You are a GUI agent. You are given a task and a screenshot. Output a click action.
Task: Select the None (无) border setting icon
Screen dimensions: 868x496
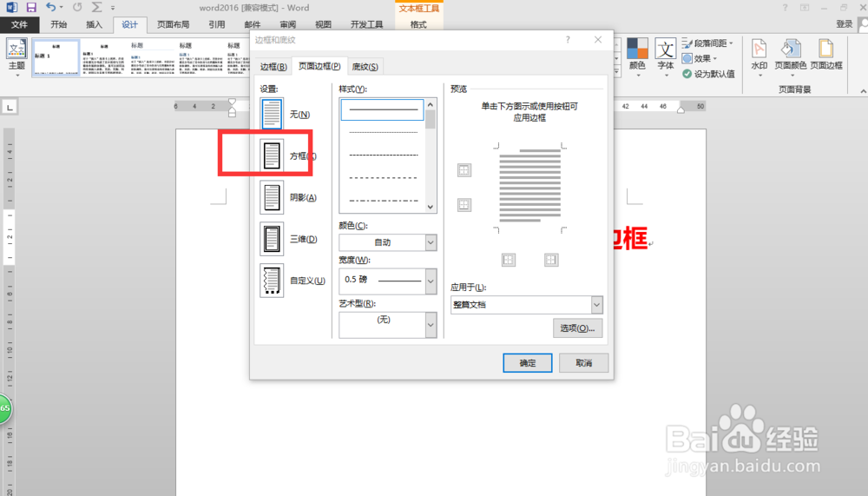click(x=272, y=114)
